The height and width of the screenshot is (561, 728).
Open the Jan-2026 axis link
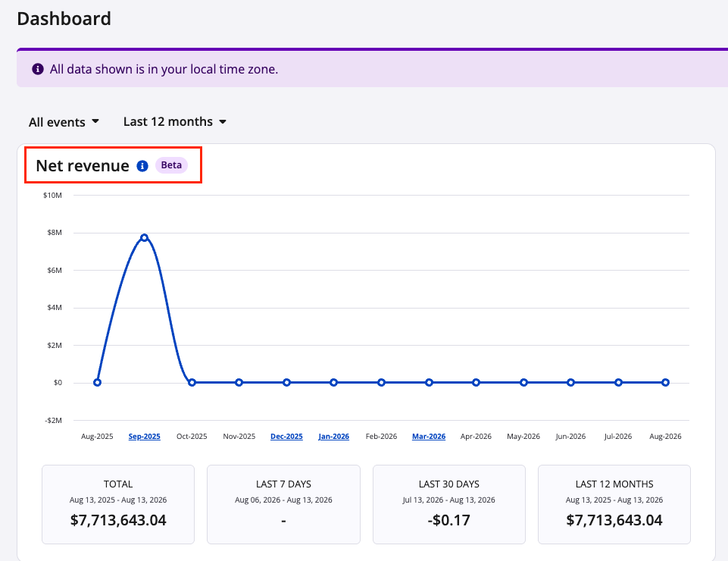334,437
